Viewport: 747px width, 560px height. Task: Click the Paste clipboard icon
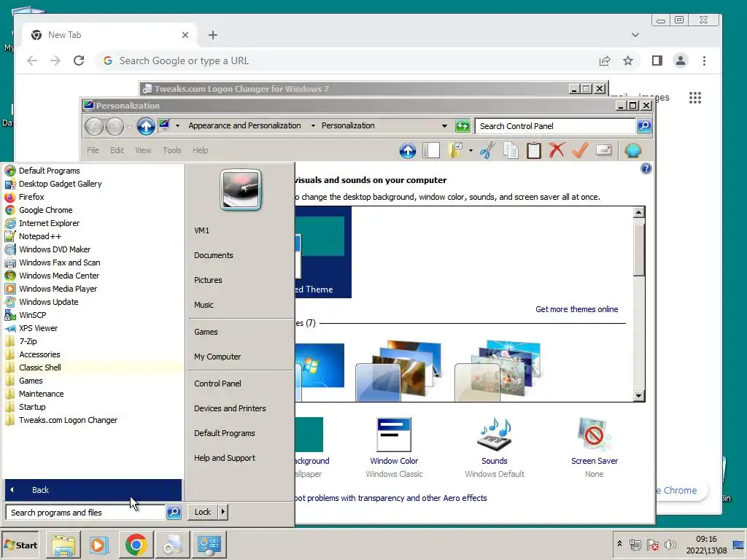[x=533, y=150]
